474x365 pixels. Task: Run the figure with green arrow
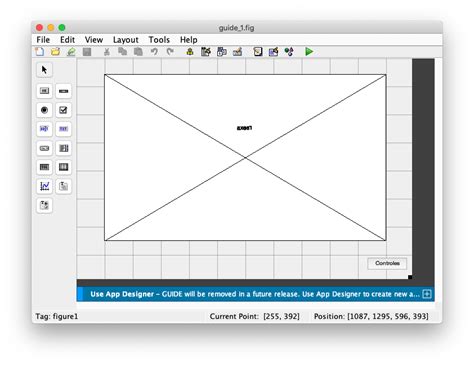(x=309, y=52)
